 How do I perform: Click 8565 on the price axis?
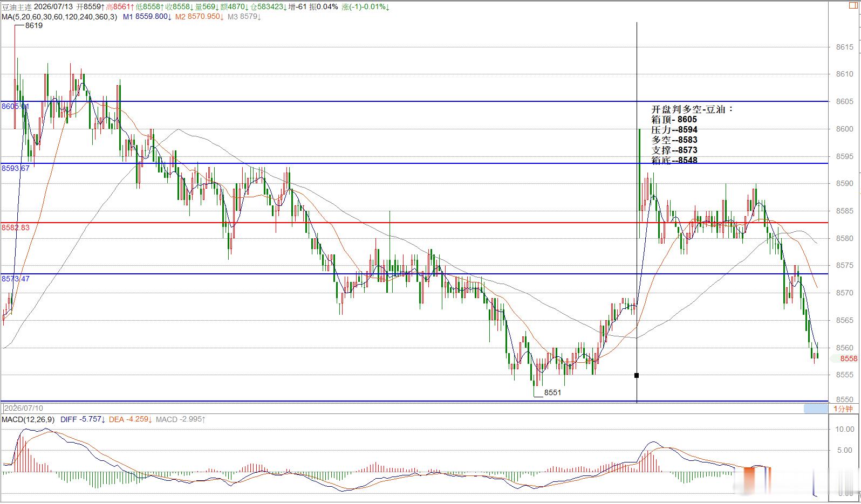coord(845,320)
